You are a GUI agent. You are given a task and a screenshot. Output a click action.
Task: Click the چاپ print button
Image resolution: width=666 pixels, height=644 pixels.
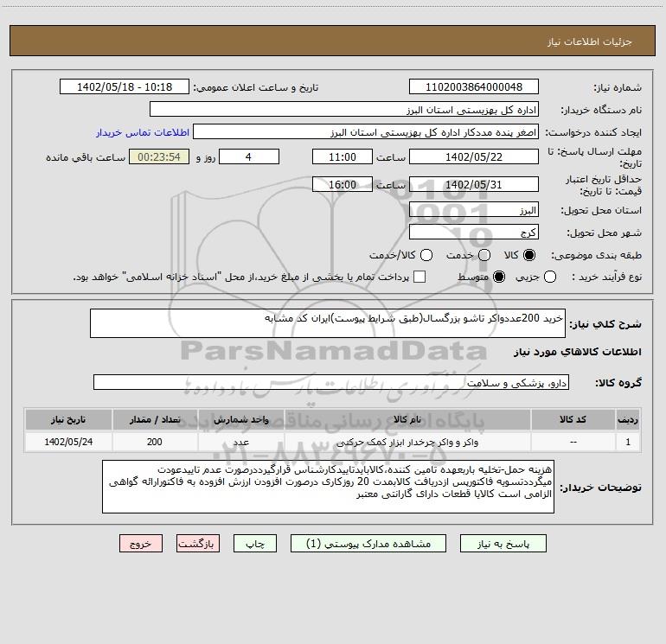click(255, 544)
